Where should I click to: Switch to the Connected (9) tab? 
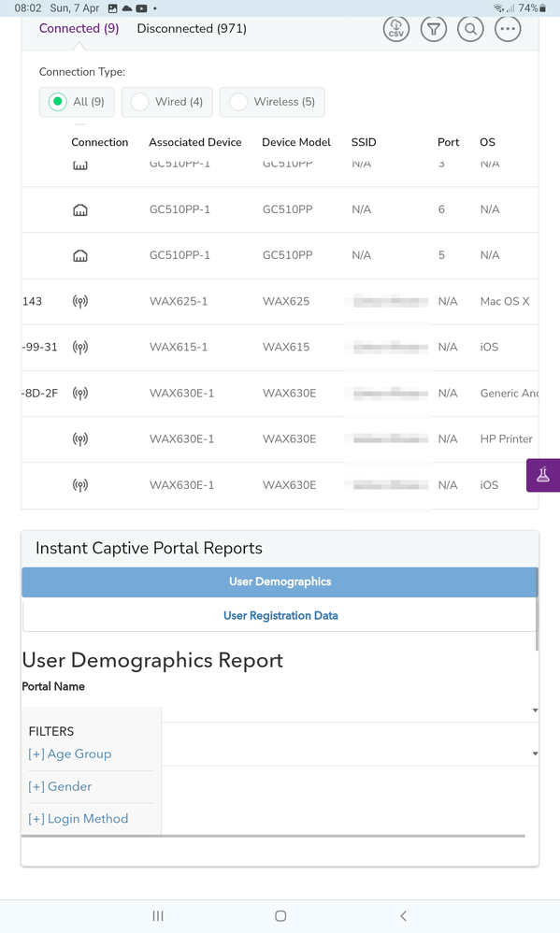tap(79, 29)
